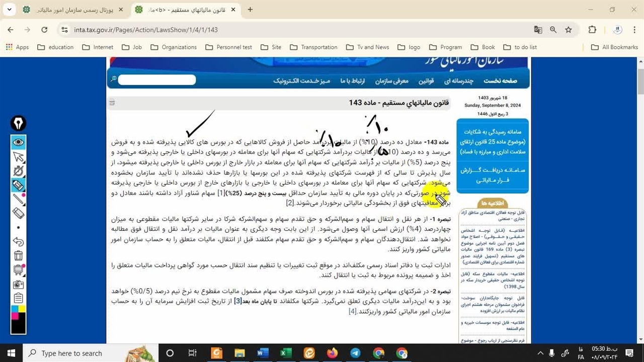
Task: Switch to the first browser tab
Action: 74,10
